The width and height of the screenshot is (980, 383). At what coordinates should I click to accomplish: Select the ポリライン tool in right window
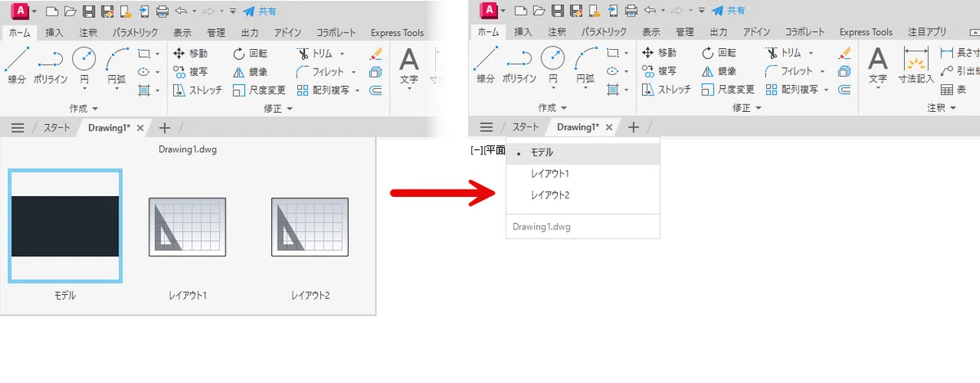tap(520, 65)
